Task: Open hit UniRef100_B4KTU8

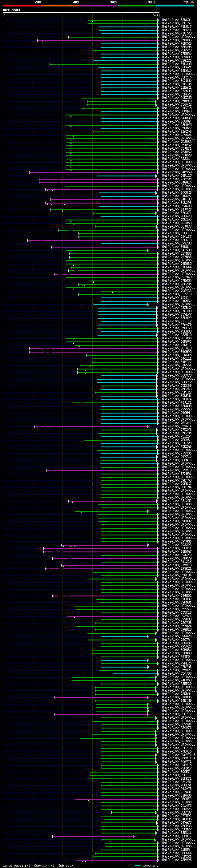Action: point(176,200)
